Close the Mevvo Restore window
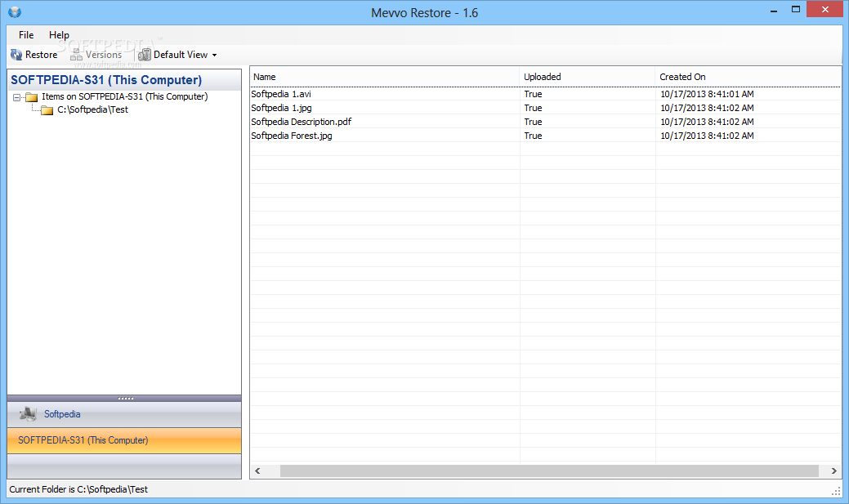 click(824, 9)
